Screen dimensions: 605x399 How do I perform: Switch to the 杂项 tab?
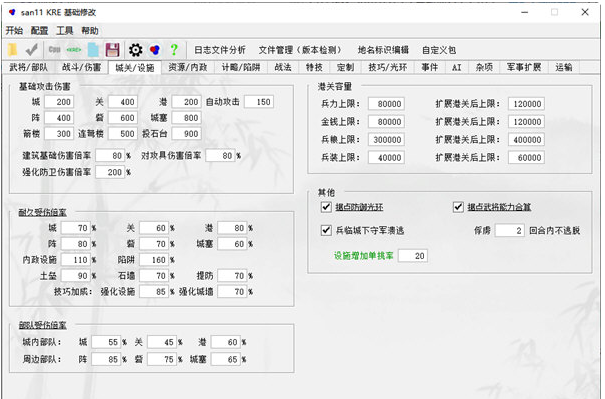[x=484, y=68]
